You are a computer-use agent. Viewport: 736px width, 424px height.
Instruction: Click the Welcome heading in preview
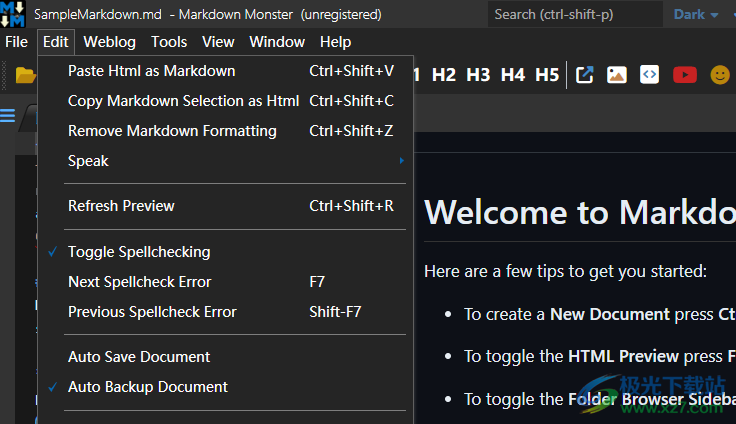pyautogui.click(x=580, y=212)
